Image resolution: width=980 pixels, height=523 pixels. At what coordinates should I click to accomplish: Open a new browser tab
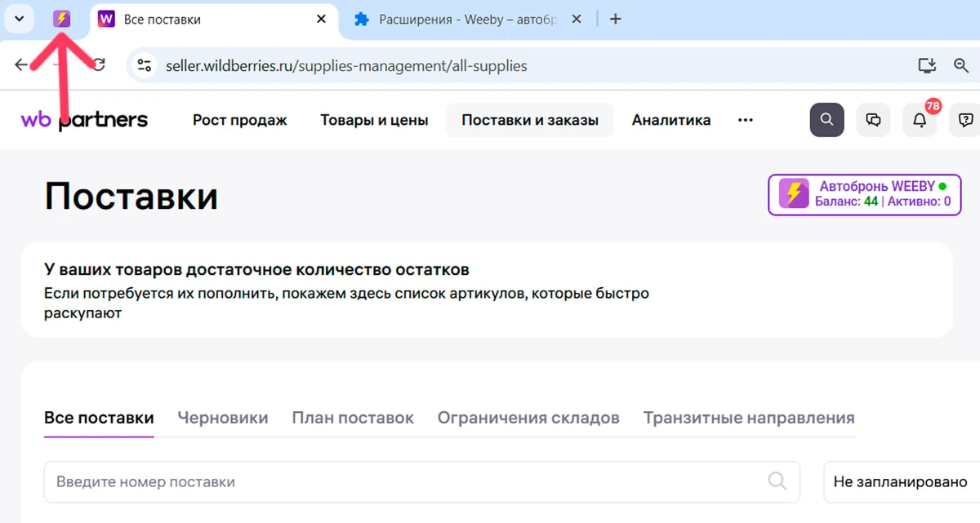point(616,19)
